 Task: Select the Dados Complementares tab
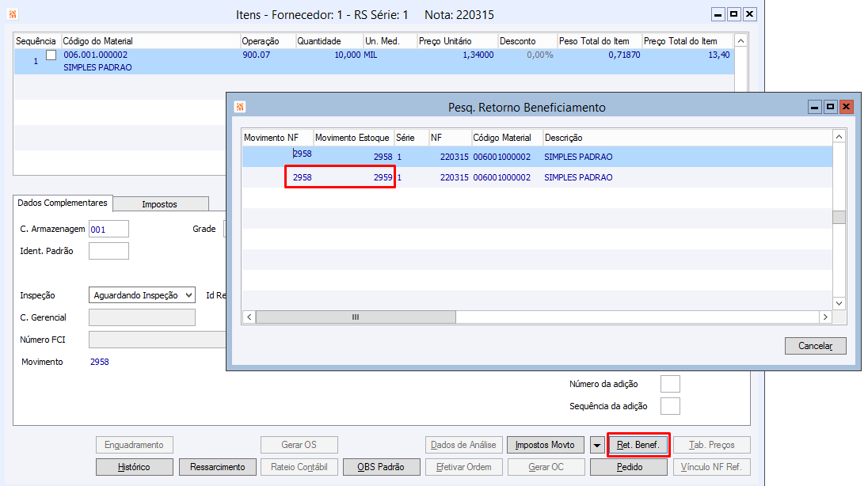[63, 203]
